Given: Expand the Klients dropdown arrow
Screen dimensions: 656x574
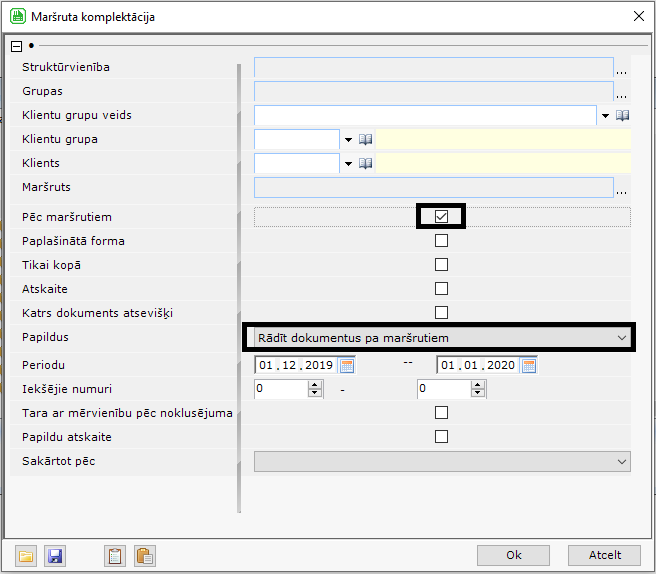Looking at the screenshot, I should click(x=348, y=164).
